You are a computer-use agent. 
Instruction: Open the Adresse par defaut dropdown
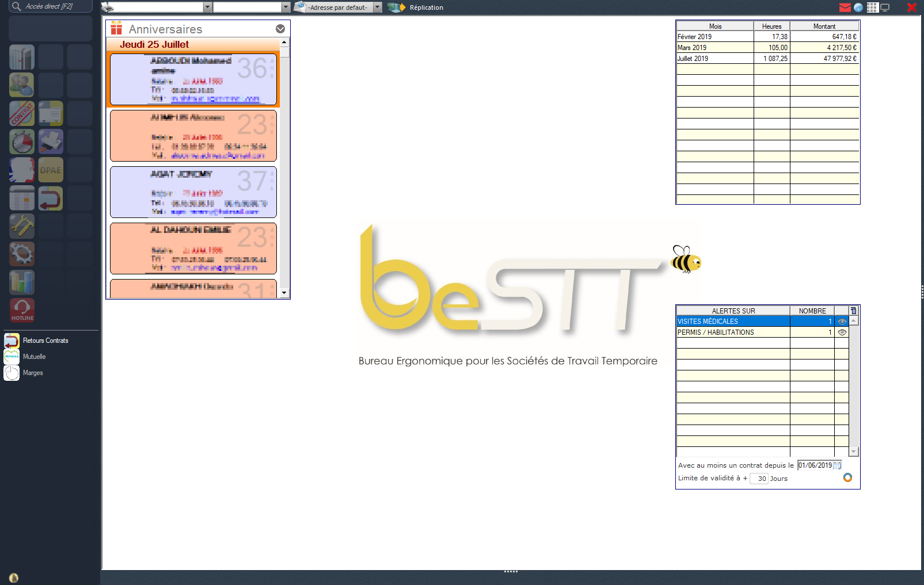pyautogui.click(x=378, y=7)
